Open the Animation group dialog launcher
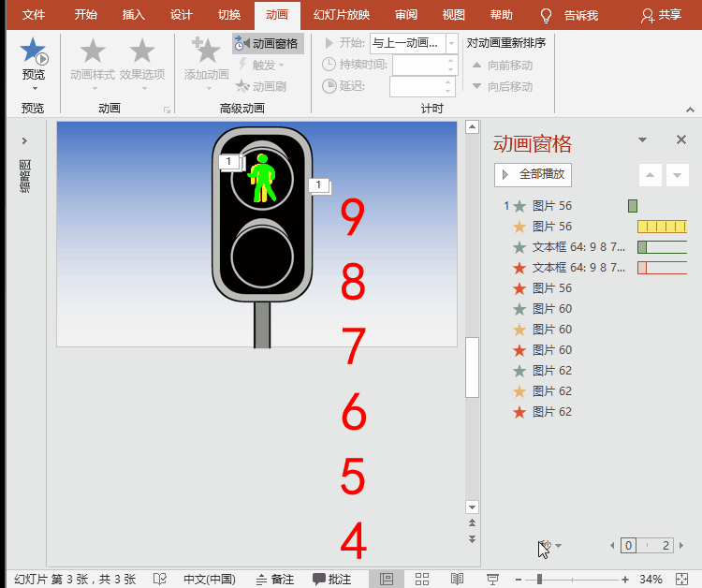The width and height of the screenshot is (702, 588). [167, 110]
